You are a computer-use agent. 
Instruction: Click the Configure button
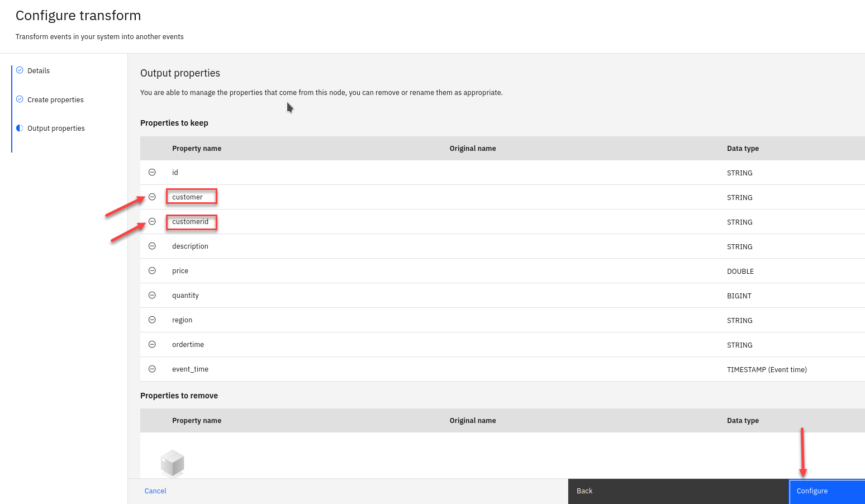(x=826, y=491)
